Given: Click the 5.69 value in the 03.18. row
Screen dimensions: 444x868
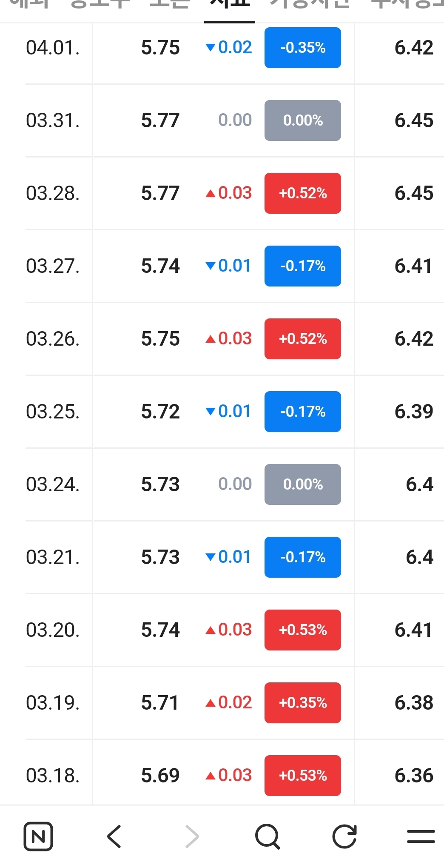Looking at the screenshot, I should 160,776.
